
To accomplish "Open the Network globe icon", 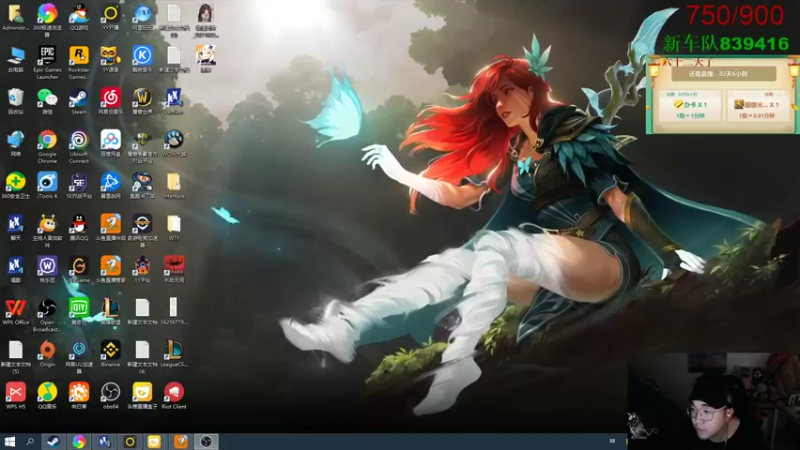I will pos(15,139).
